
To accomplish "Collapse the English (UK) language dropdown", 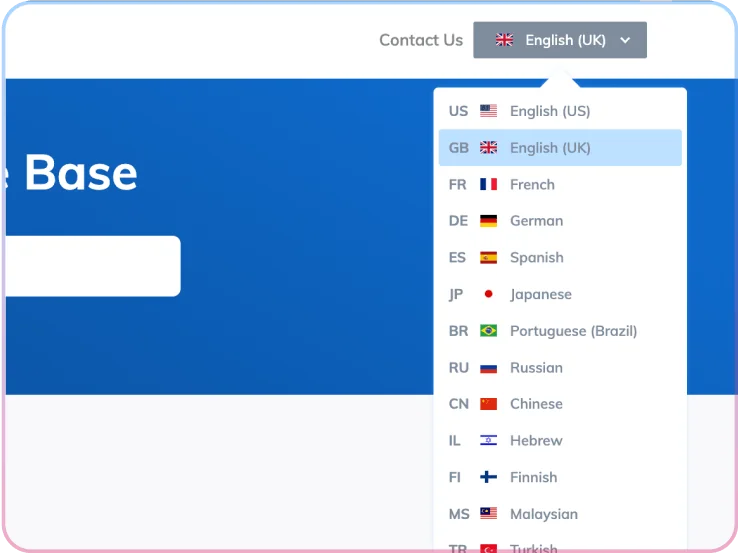I will click(x=560, y=40).
